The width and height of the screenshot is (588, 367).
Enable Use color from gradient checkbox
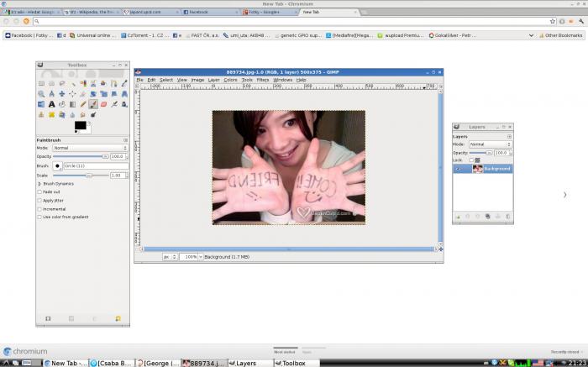pyautogui.click(x=39, y=217)
